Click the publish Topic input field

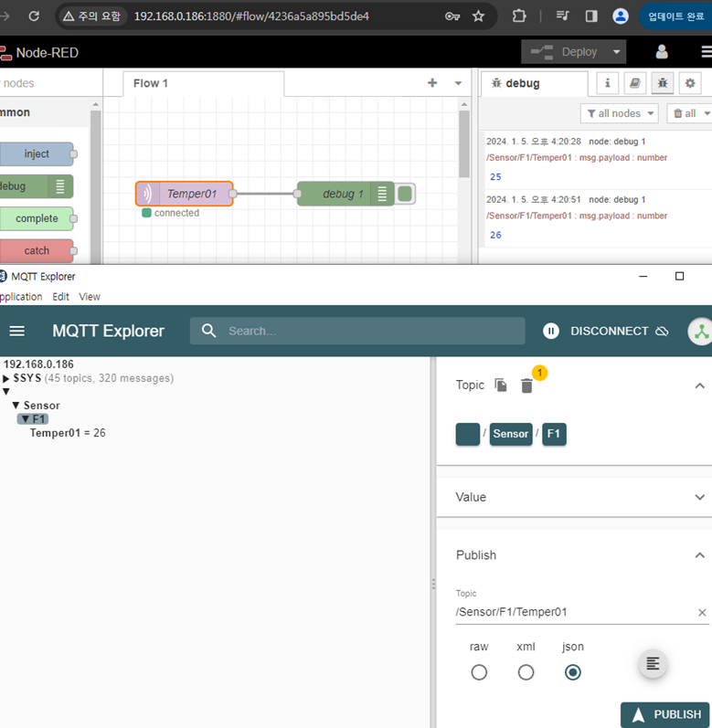575,612
